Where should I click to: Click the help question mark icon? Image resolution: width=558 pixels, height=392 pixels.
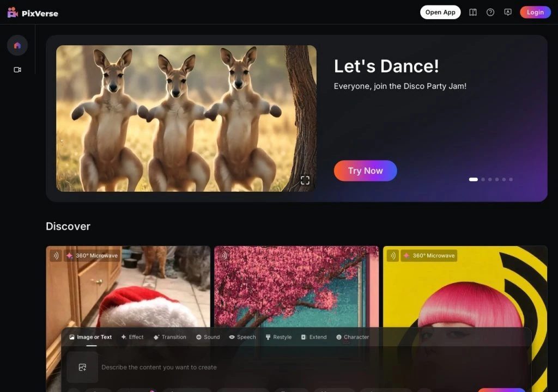pos(490,13)
